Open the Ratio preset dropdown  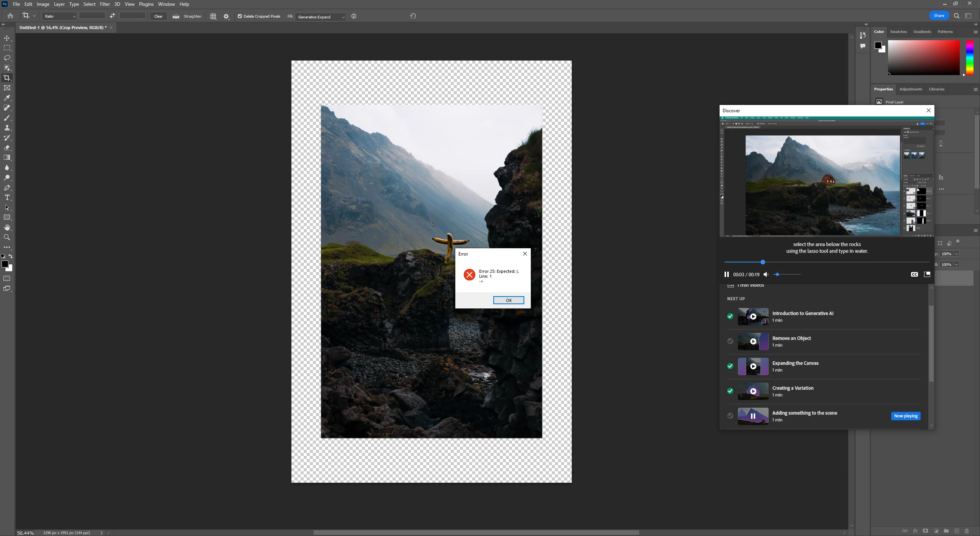click(59, 16)
